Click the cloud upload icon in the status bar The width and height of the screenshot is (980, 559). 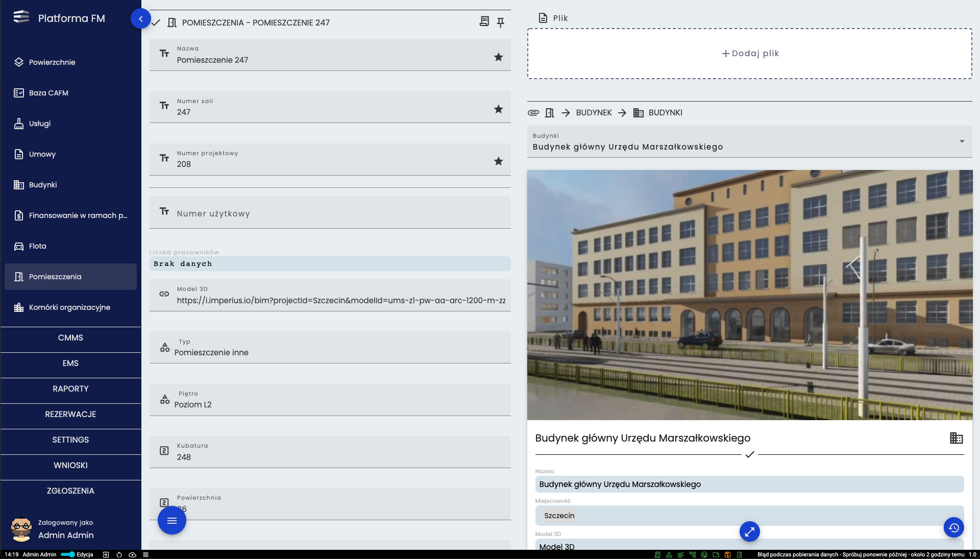click(x=133, y=554)
